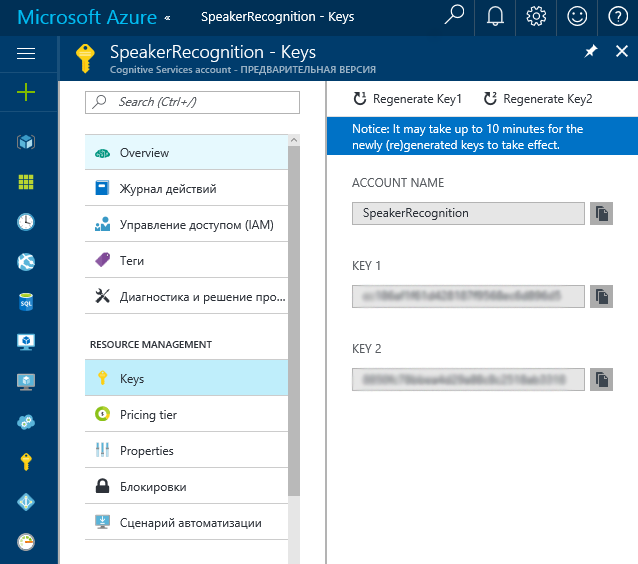Click scrollbar up arrow in menu list
This screenshot has height=564, width=638.
294,140
